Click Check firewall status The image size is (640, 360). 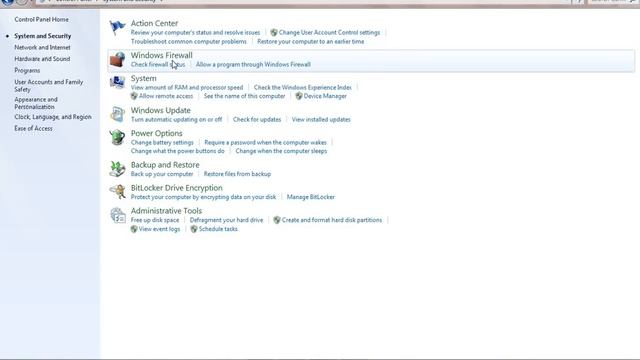[158, 64]
